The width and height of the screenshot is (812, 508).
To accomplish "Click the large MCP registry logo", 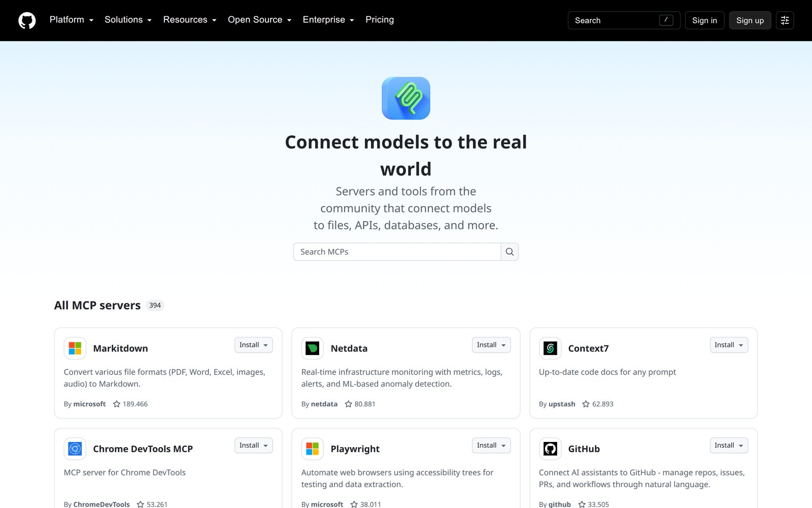I will click(406, 99).
